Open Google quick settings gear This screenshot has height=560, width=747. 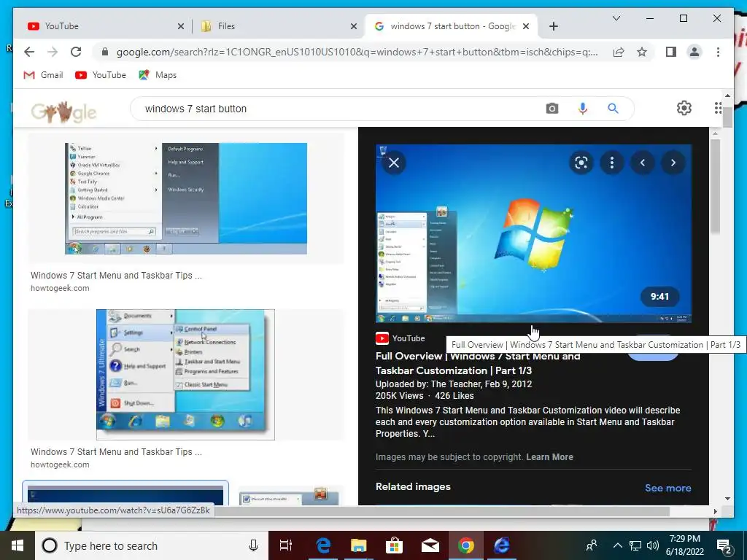(x=684, y=108)
